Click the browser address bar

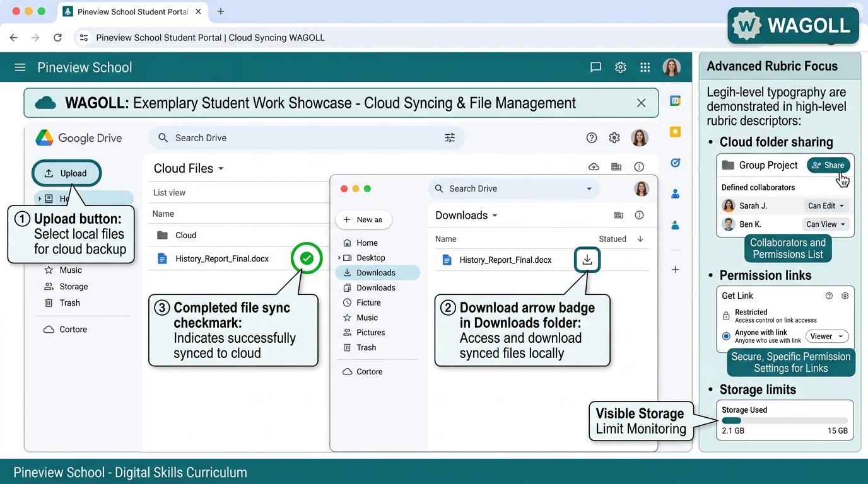[404, 37]
